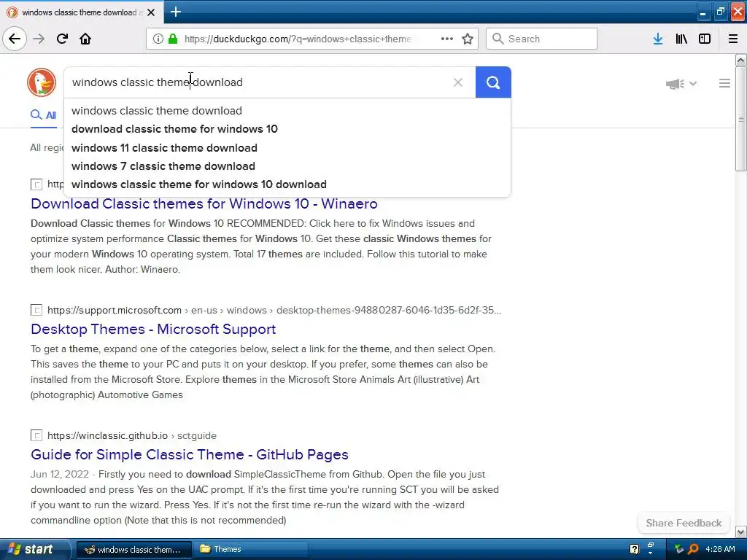The image size is (747, 560).
Task: Click favicon beside support.microsoft.com result
Action: tap(36, 310)
